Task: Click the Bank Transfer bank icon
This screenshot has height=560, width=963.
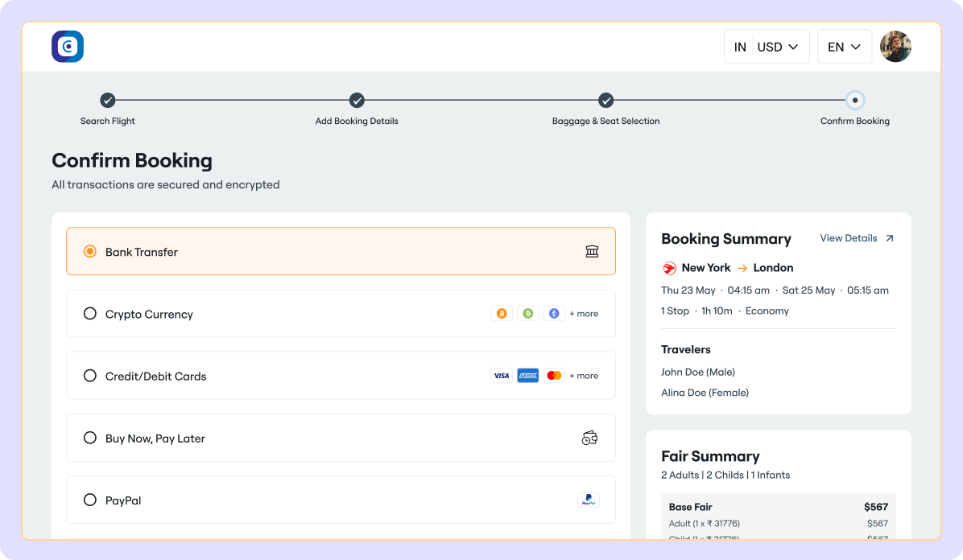Action: coord(592,251)
